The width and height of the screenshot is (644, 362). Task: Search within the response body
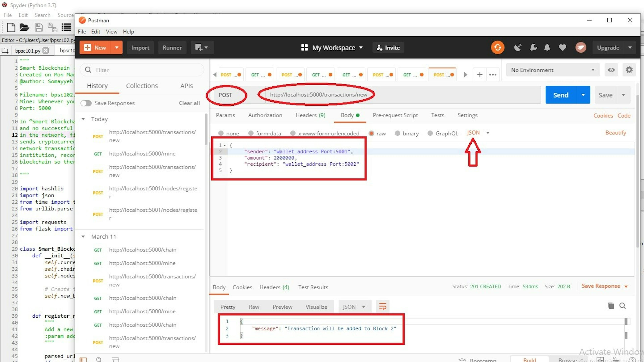pos(623,306)
